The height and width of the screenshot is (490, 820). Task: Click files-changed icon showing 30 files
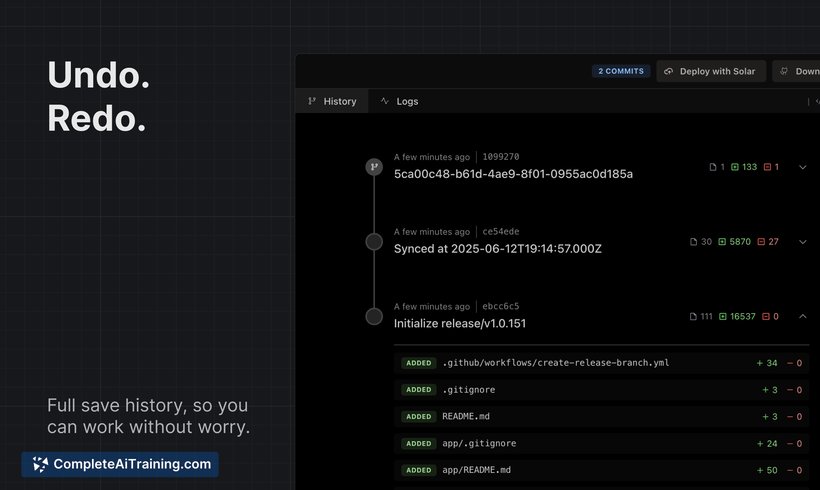pyautogui.click(x=693, y=242)
